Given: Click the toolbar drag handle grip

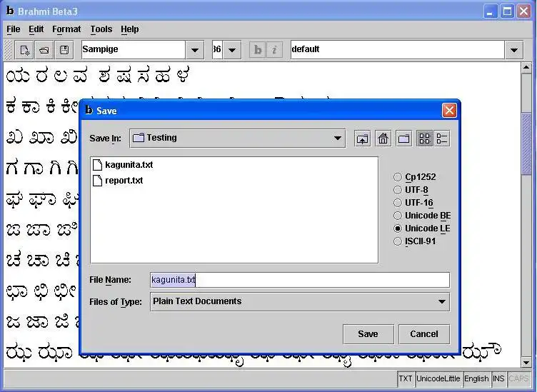Looking at the screenshot, I should click(9, 50).
